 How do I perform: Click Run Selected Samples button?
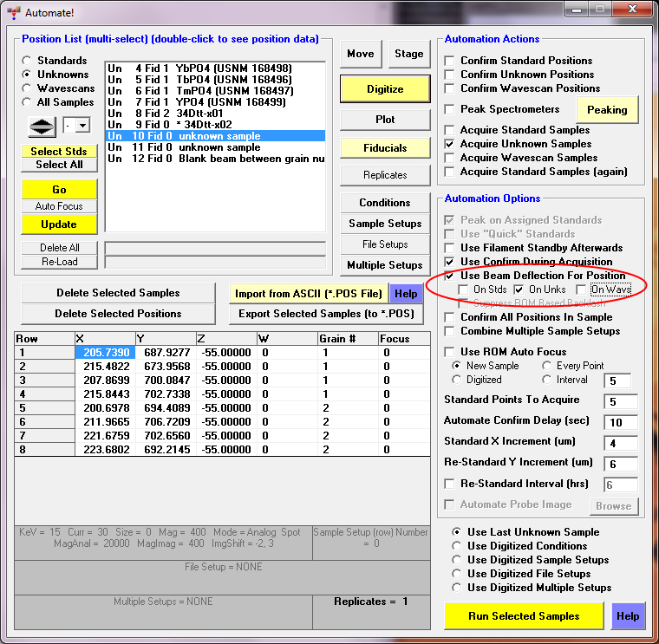pyautogui.click(x=525, y=616)
